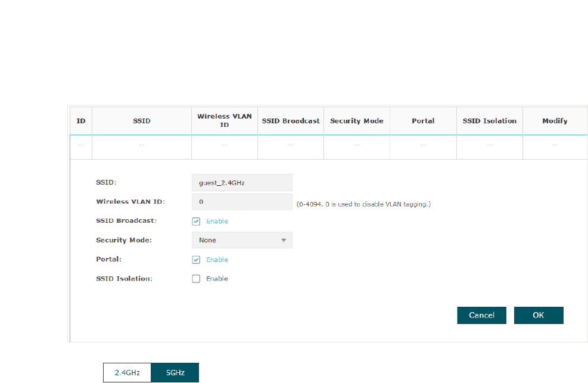The height and width of the screenshot is (383, 588).
Task: Click the Wireless VLAN ID column header
Action: pos(225,121)
